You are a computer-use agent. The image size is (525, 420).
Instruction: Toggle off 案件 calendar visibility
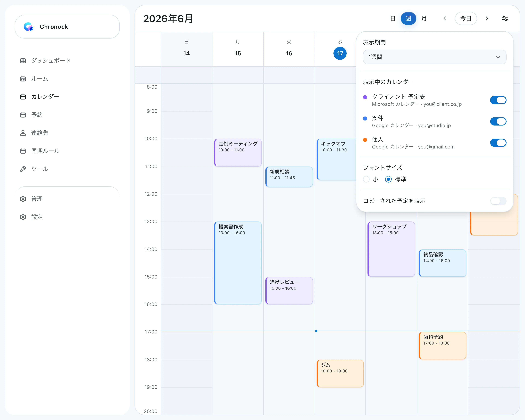pyautogui.click(x=498, y=122)
